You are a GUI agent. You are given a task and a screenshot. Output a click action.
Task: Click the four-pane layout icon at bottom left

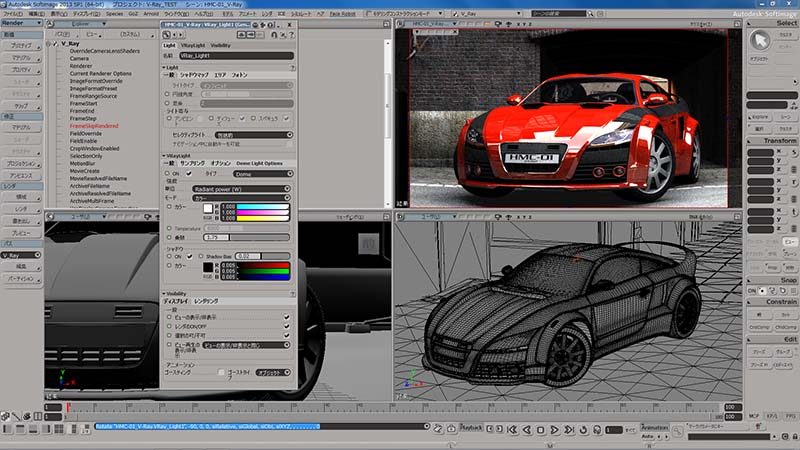click(59, 429)
